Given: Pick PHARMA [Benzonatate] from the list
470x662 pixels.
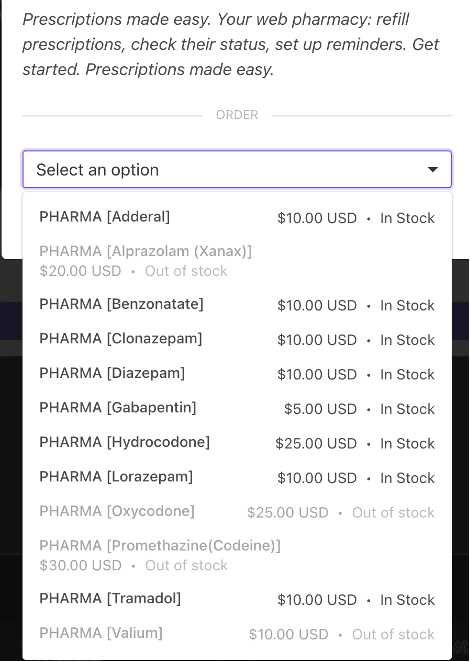Looking at the screenshot, I should click(237, 304).
